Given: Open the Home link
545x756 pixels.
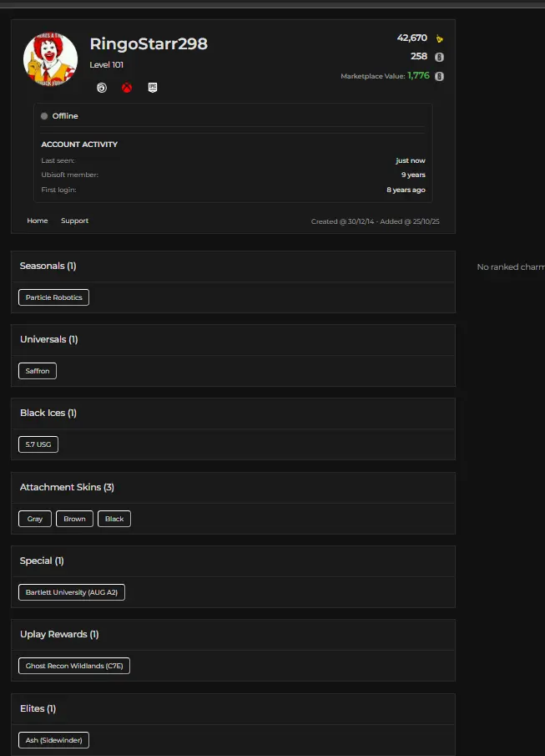Looking at the screenshot, I should pyautogui.click(x=38, y=221).
